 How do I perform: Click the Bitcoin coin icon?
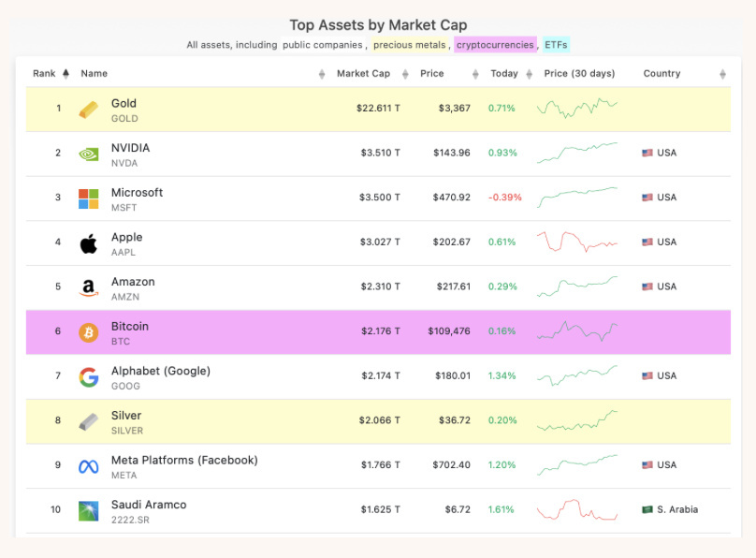(88, 332)
